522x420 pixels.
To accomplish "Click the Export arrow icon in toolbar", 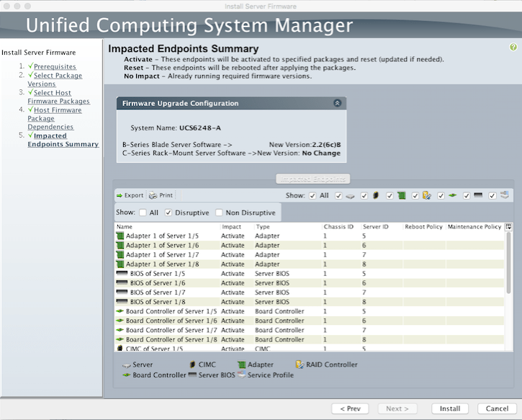I will tap(120, 195).
